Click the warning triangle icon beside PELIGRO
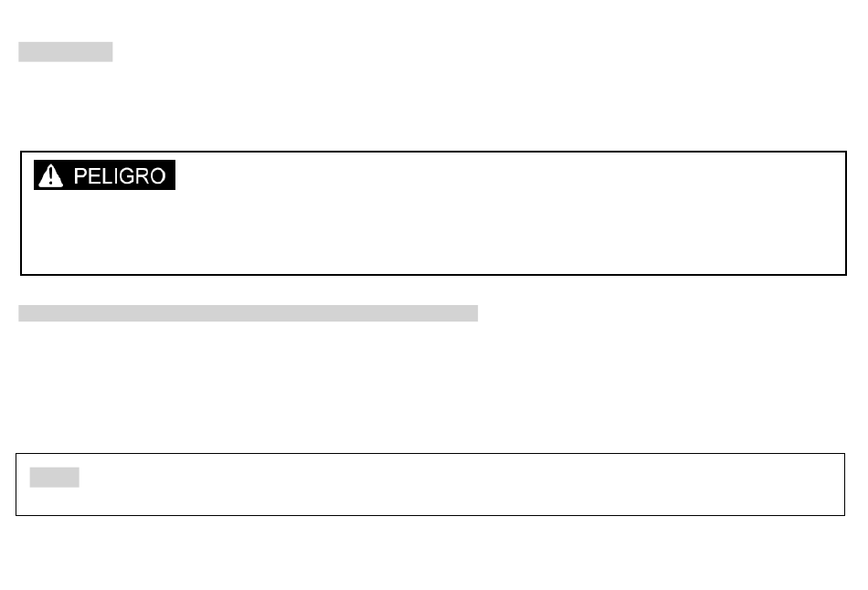The width and height of the screenshot is (868, 590). point(50,175)
